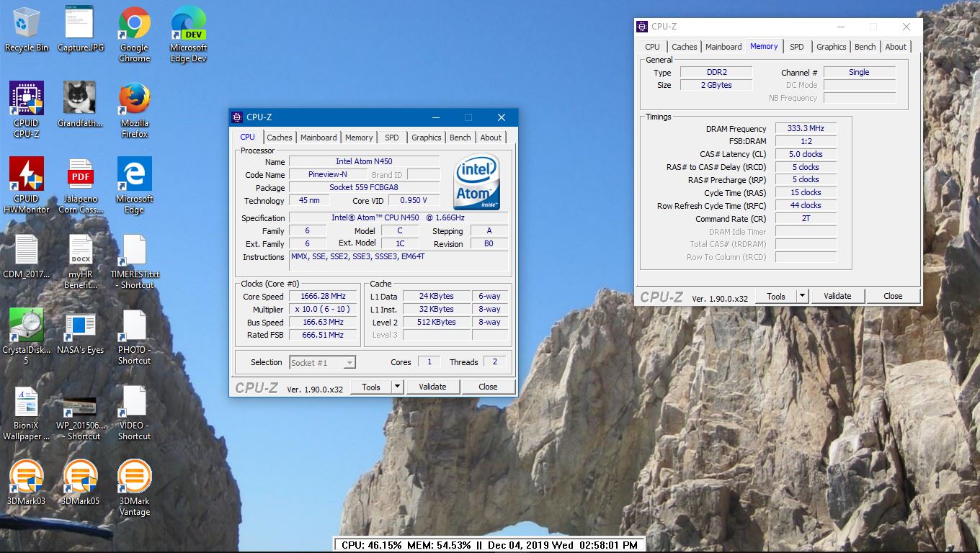Click Tools button in CPU window
The height and width of the screenshot is (553, 980).
tap(371, 387)
